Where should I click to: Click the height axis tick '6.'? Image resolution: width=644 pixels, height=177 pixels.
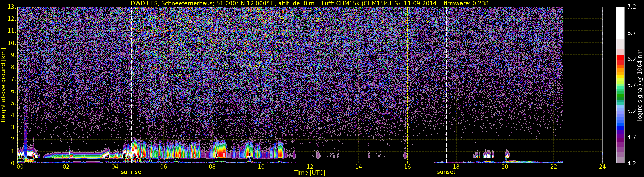coord(13,91)
